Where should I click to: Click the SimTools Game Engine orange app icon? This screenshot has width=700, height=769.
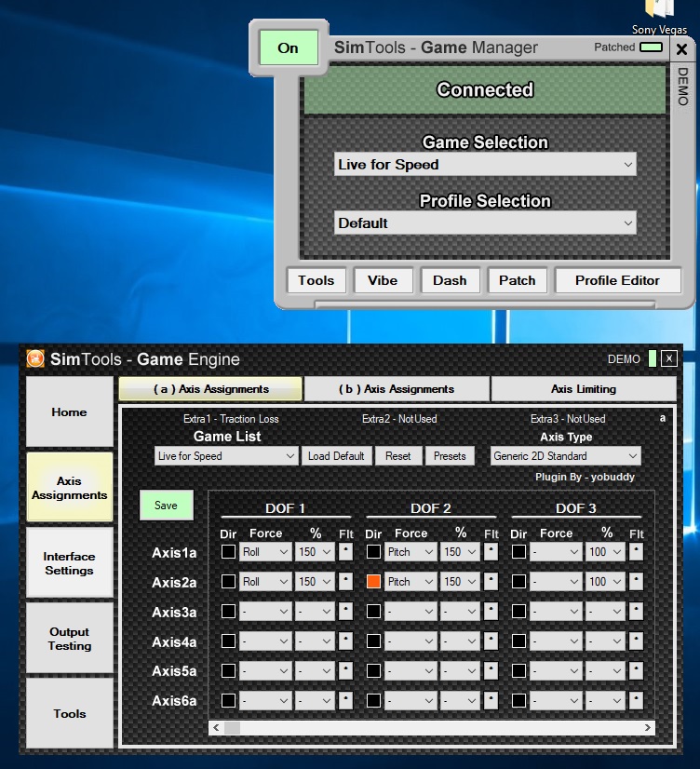click(34, 358)
